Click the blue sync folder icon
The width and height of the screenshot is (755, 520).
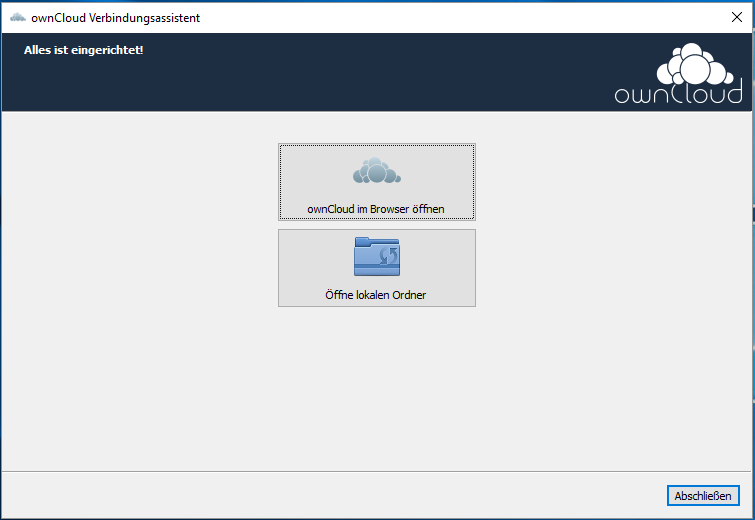click(x=376, y=256)
